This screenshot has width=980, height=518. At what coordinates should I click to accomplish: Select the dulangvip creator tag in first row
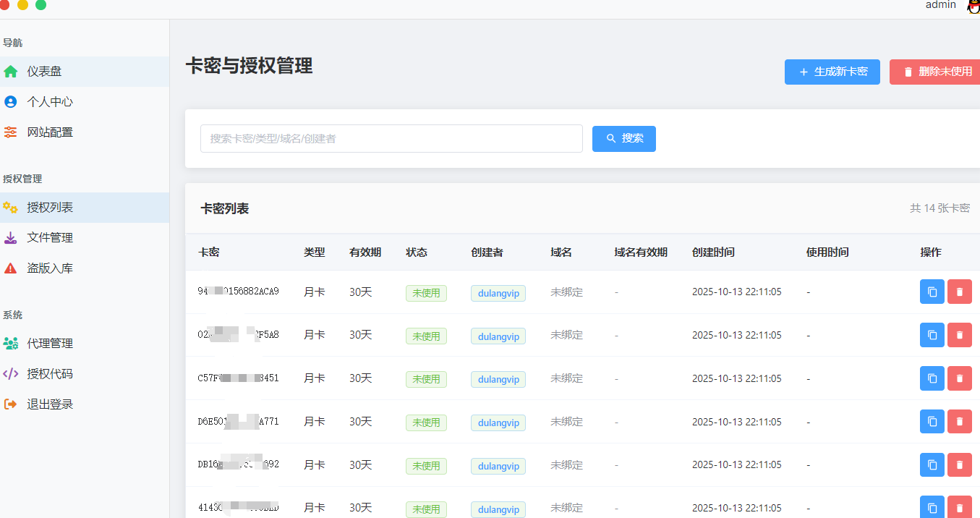[x=498, y=293]
